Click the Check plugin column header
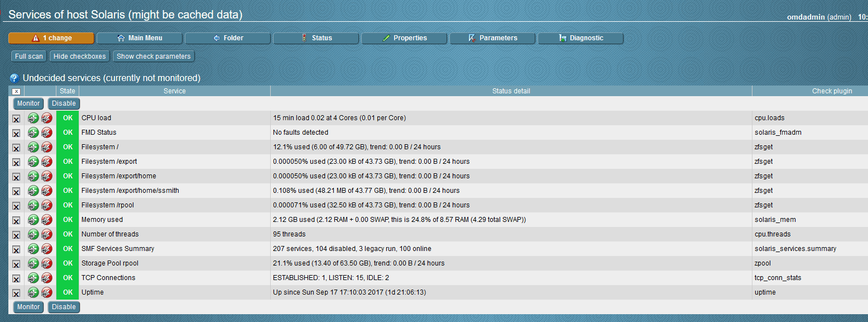The height and width of the screenshot is (322, 868). coord(832,91)
